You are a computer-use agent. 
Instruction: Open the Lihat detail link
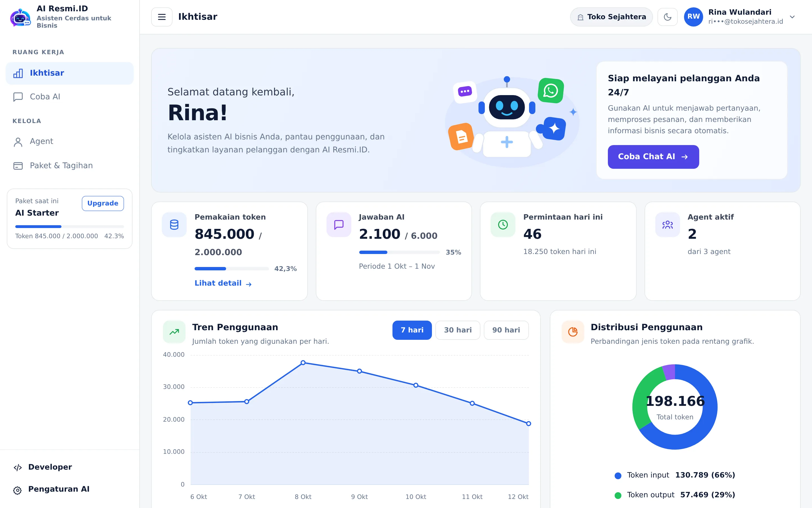[223, 283]
